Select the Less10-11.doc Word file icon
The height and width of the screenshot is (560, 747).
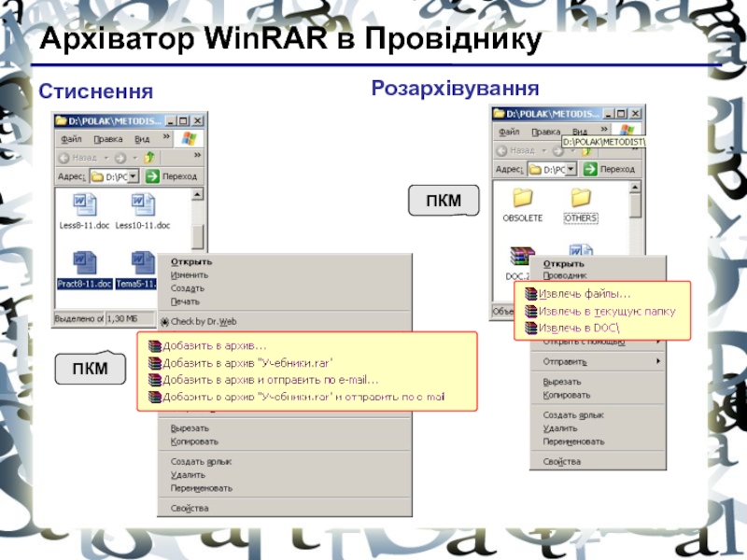[143, 204]
